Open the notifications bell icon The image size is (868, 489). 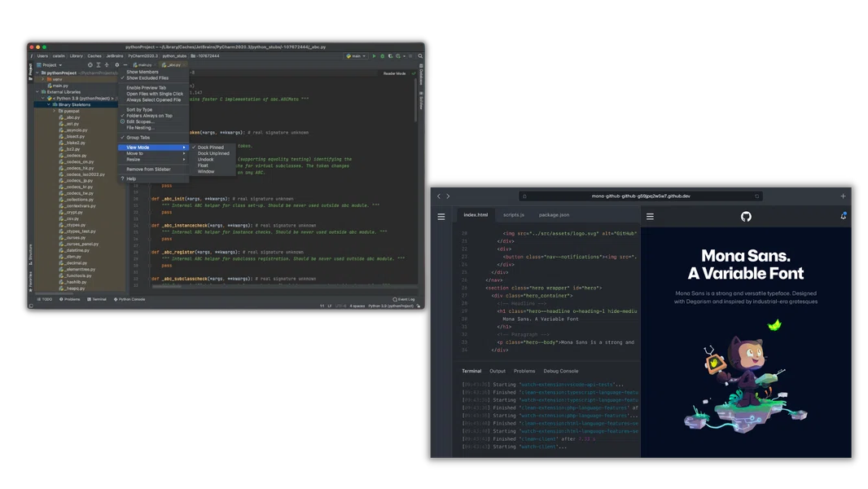[843, 216]
